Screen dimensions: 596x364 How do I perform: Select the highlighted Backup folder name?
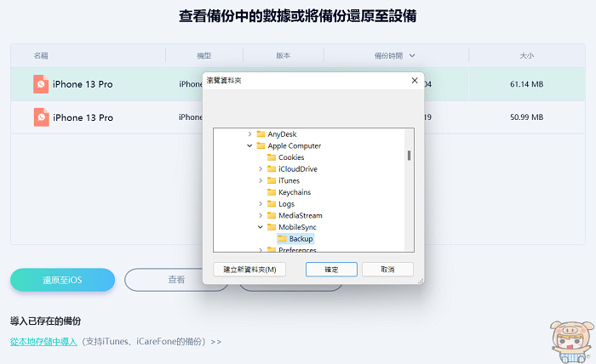301,239
